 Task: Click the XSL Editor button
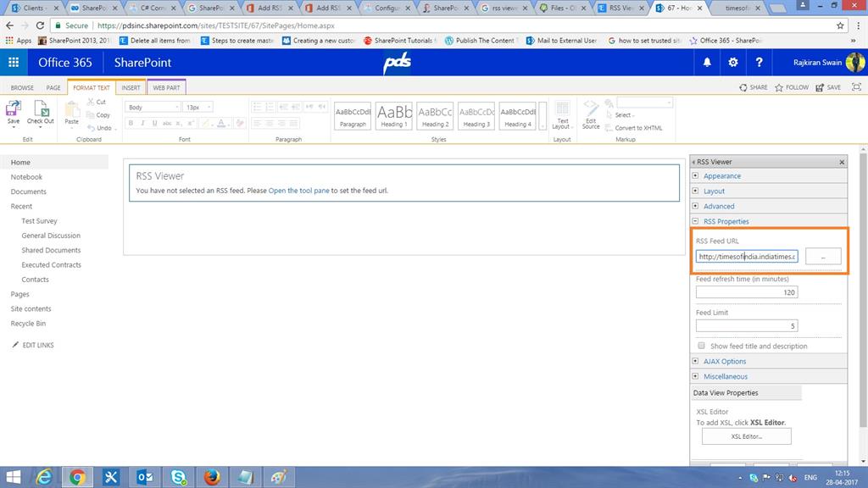[747, 436]
